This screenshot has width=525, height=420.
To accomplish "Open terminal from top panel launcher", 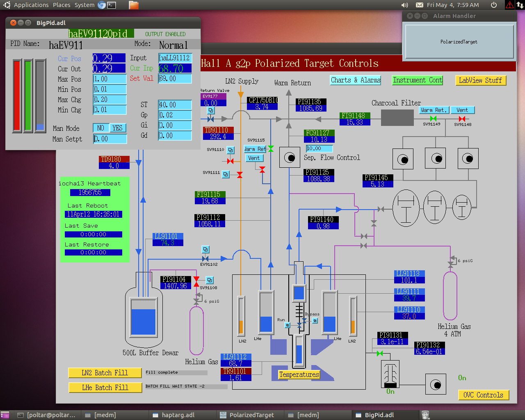I will pos(112,5).
